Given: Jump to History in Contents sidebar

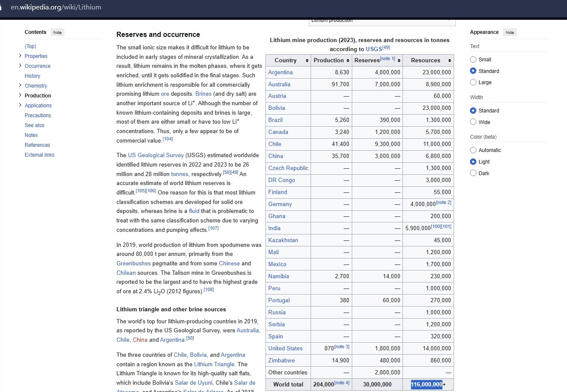Looking at the screenshot, I should click(x=32, y=76).
